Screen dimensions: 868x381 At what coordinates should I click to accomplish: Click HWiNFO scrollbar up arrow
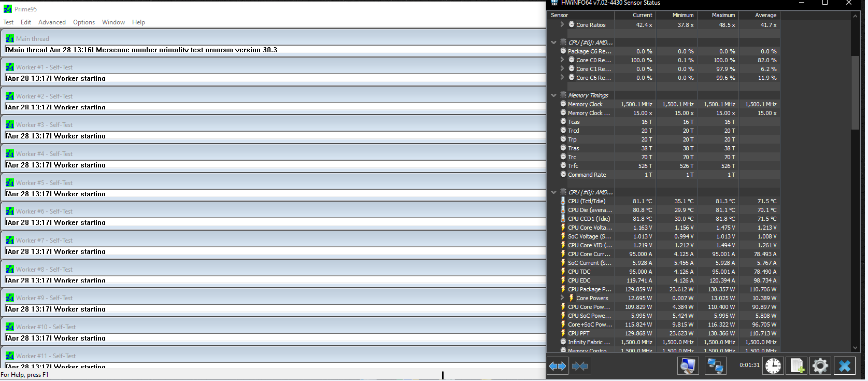coord(855,16)
